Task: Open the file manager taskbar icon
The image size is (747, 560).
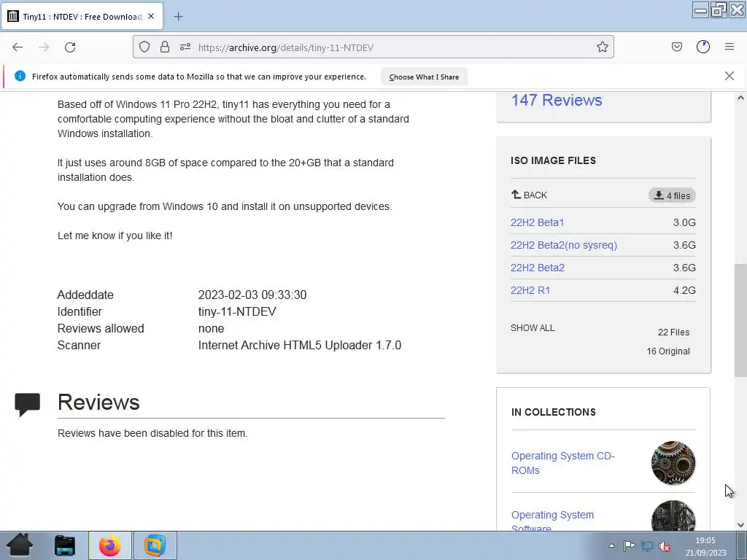Action: [x=65, y=545]
